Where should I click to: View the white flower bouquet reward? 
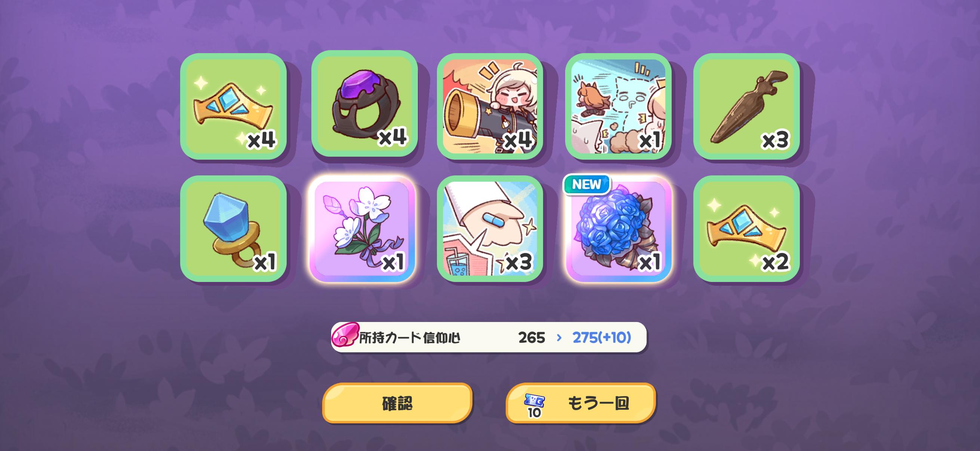point(362,229)
